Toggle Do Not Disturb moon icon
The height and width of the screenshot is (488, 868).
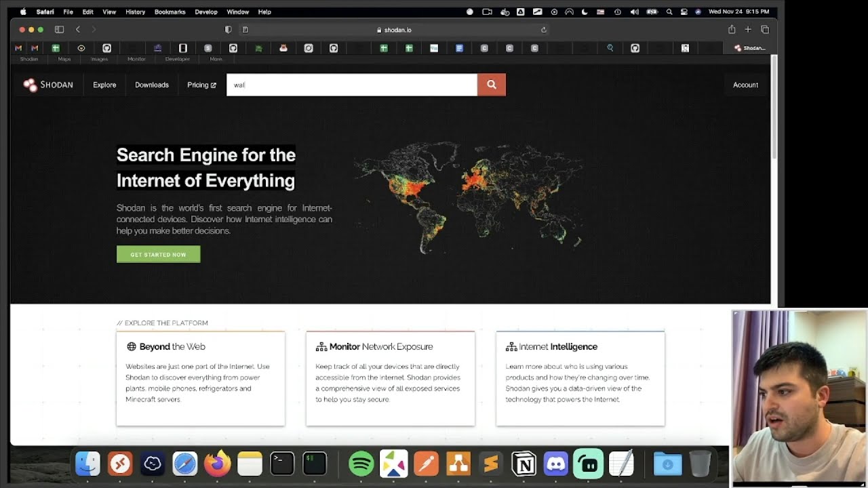pyautogui.click(x=585, y=12)
